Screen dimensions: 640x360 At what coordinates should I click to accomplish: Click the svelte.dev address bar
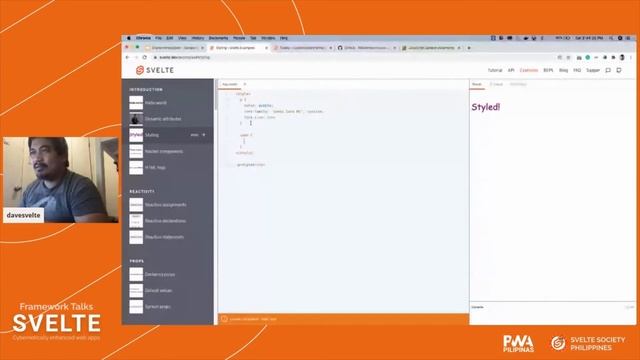click(355, 58)
